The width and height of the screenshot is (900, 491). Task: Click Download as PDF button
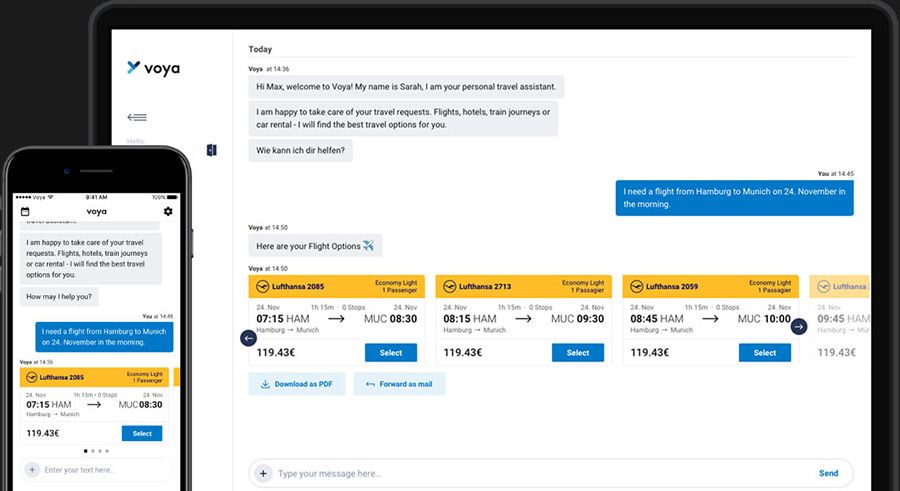[x=297, y=384]
